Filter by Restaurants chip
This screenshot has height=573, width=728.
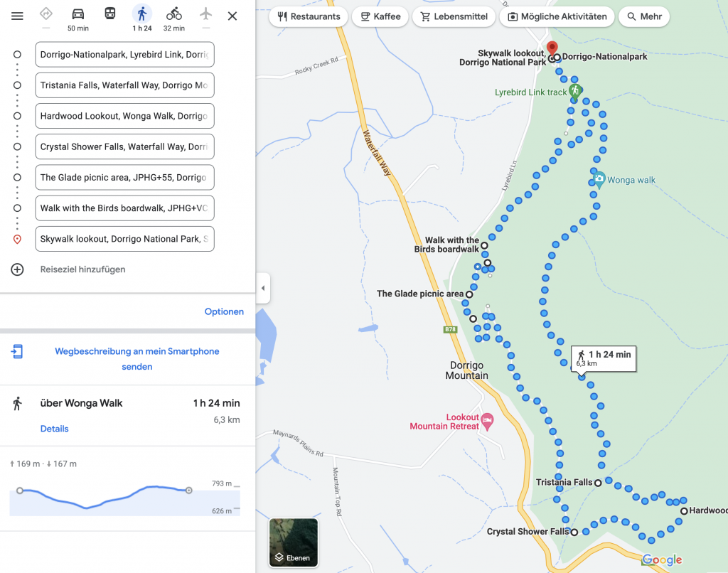pyautogui.click(x=309, y=16)
